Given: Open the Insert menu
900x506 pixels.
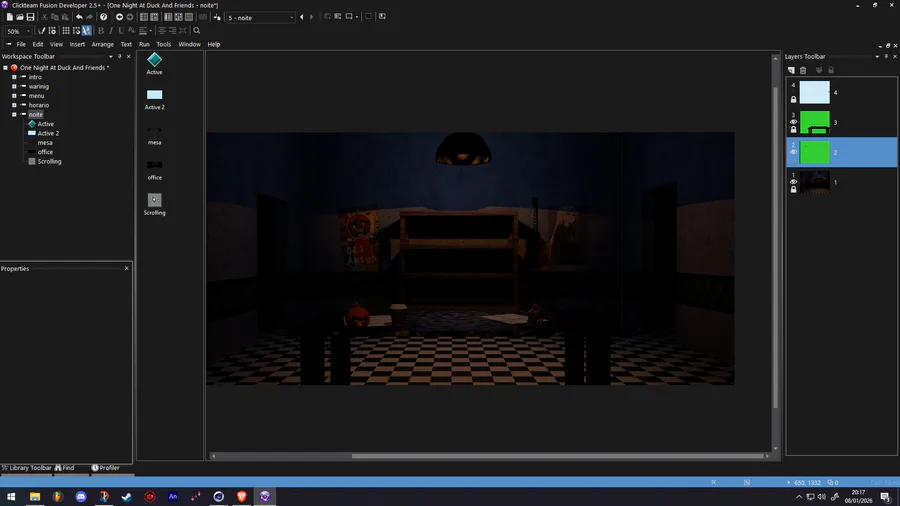Looking at the screenshot, I should click(x=77, y=44).
